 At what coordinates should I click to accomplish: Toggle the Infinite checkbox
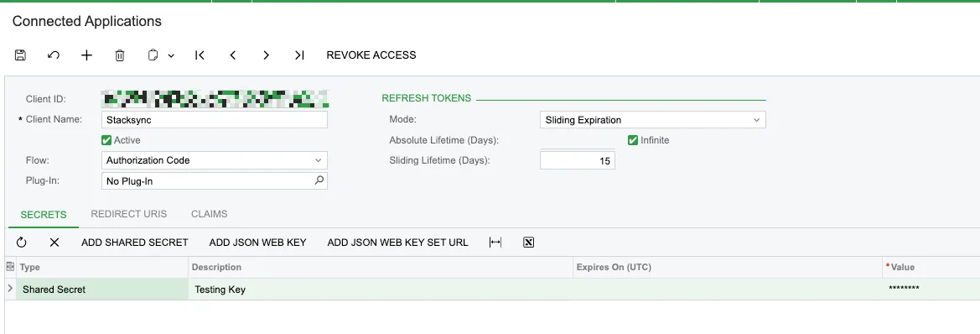tap(632, 140)
